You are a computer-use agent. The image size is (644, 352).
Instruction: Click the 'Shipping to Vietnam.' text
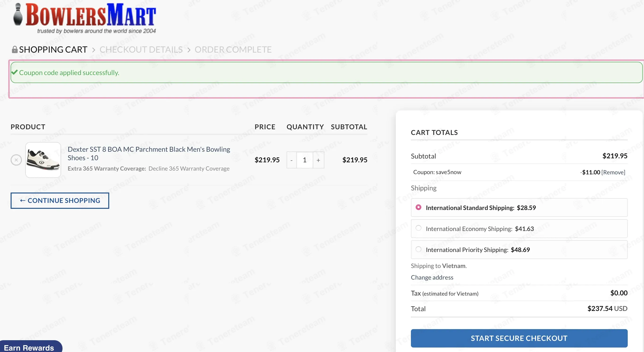[x=439, y=266]
